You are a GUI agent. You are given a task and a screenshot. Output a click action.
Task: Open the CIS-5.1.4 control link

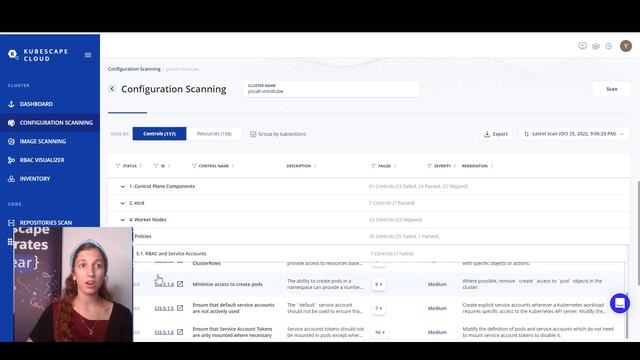click(164, 284)
